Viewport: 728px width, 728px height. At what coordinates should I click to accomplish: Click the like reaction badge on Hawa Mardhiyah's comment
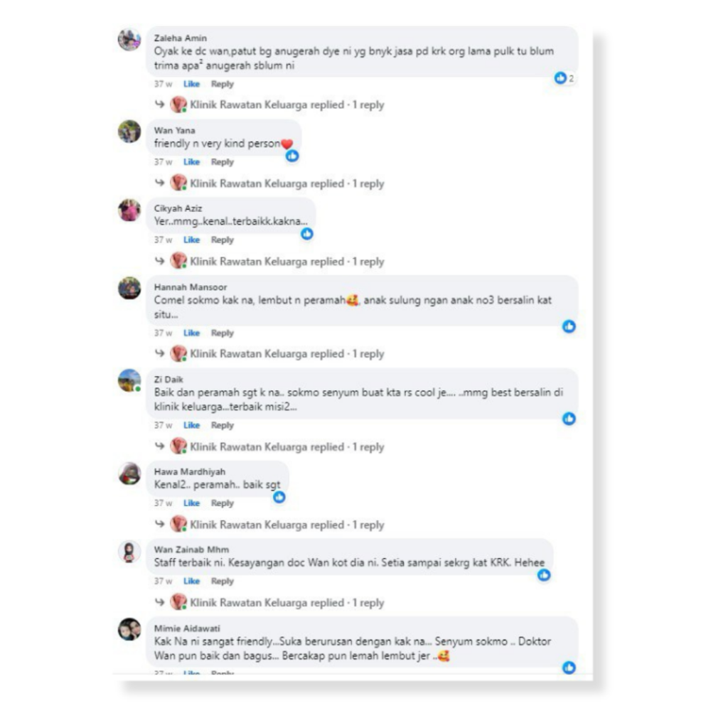(x=279, y=497)
